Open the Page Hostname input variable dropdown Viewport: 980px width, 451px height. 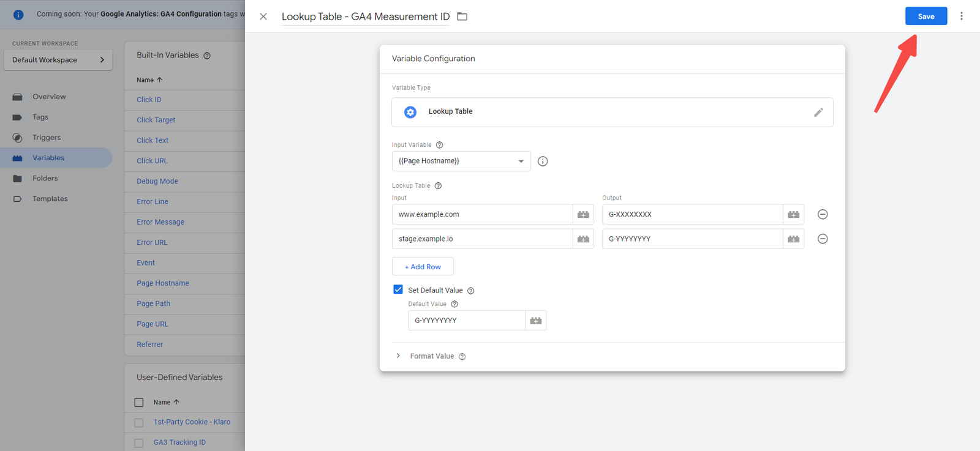pos(461,162)
